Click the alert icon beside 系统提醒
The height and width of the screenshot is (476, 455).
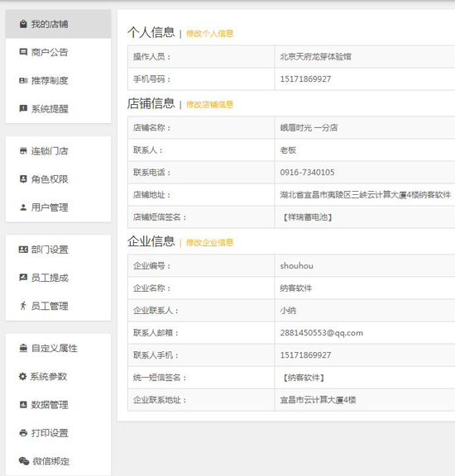point(23,109)
